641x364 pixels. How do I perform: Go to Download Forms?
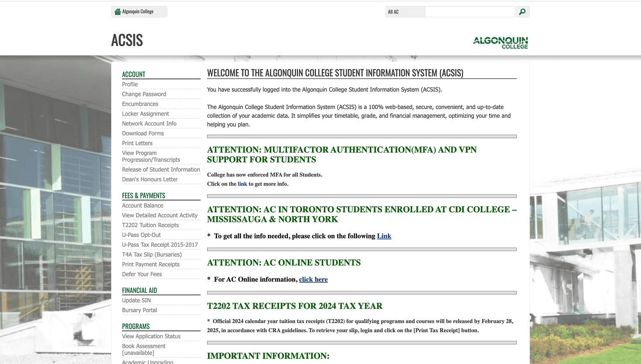[143, 133]
